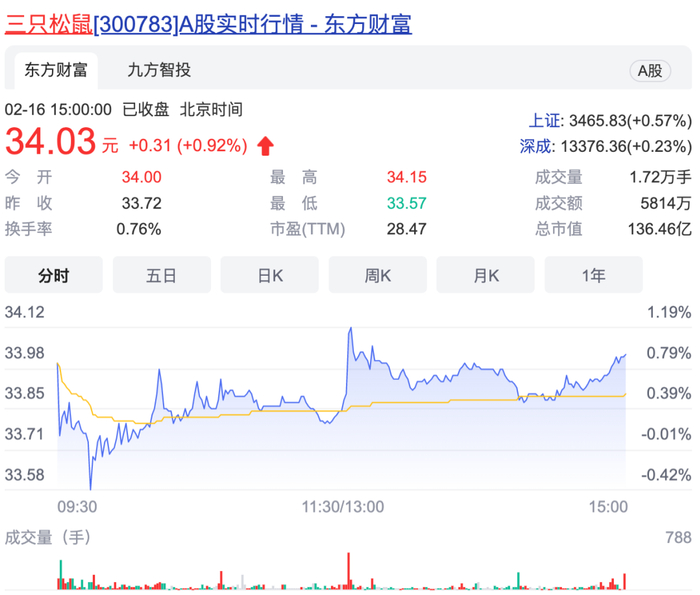700x595 pixels.
Task: Click the current price 34.03
Action: pyautogui.click(x=50, y=141)
